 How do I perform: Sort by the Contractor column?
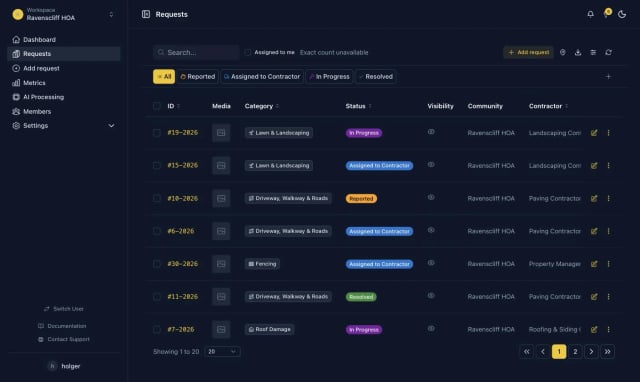click(x=548, y=106)
